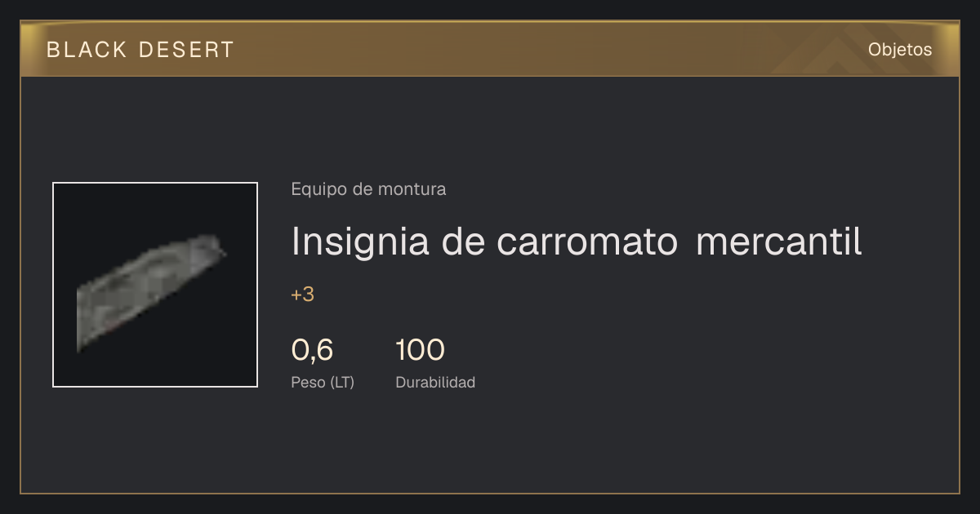Click the gold header banner bar

[x=490, y=49]
